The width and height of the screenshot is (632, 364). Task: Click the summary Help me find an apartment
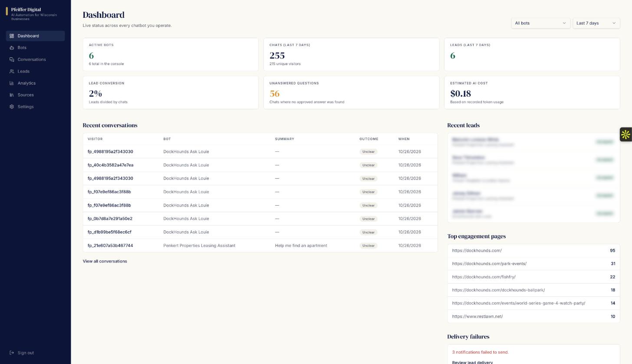coord(301,246)
